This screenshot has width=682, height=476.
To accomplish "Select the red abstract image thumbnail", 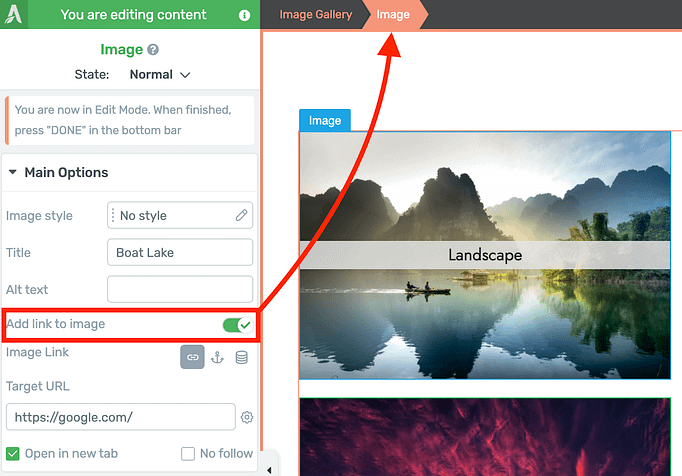I will pyautogui.click(x=485, y=436).
